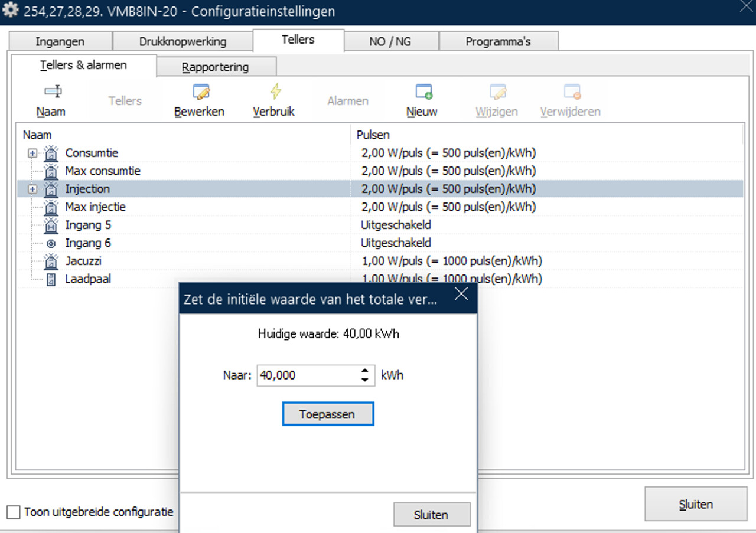756x533 pixels.
Task: Click the Ingang 6 disabled icon
Action: click(x=51, y=243)
